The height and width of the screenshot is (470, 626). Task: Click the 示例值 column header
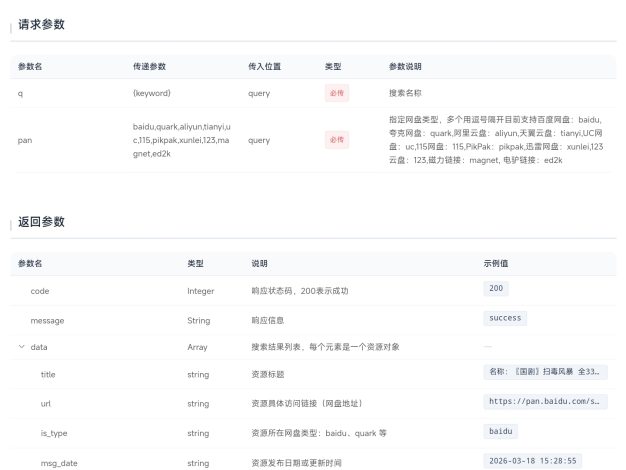(496, 264)
